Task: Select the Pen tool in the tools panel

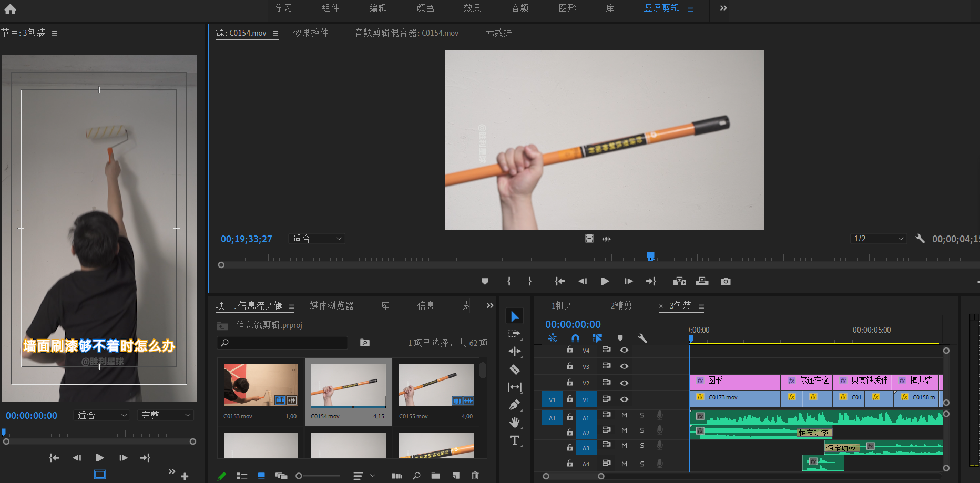Action: (515, 405)
